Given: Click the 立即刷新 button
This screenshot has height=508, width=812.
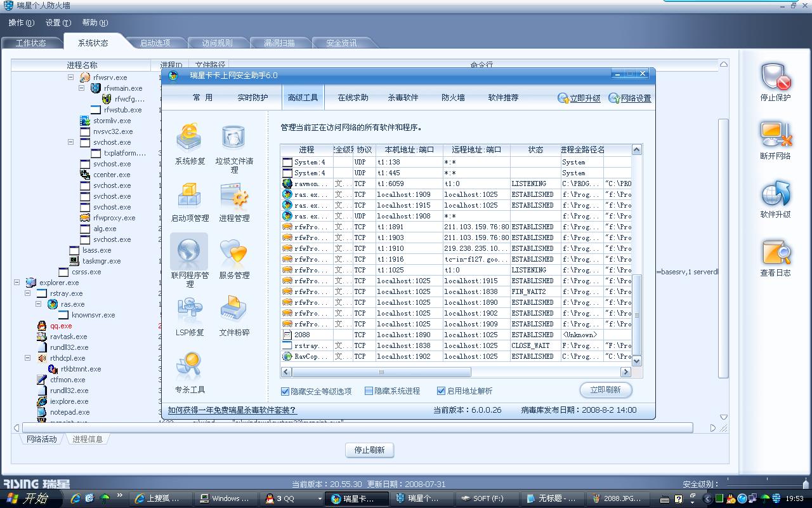Looking at the screenshot, I should pyautogui.click(x=605, y=390).
